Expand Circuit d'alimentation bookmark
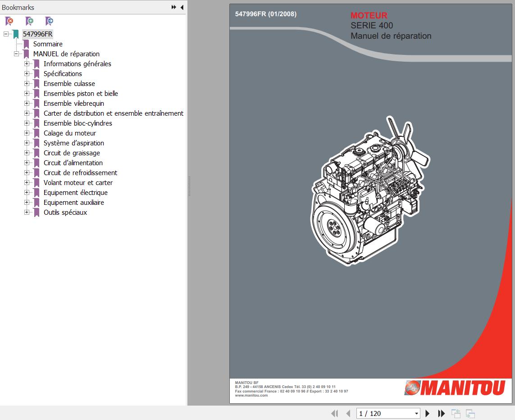Viewport: 515px width, 420px height. [27, 163]
